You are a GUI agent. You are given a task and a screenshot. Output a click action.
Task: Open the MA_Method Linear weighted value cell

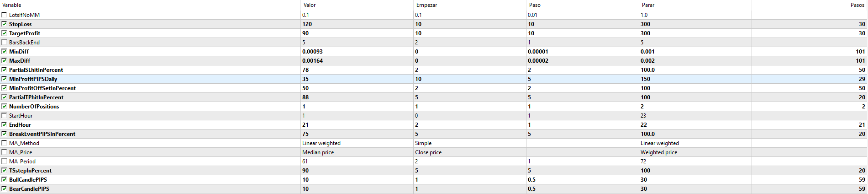click(x=357, y=143)
